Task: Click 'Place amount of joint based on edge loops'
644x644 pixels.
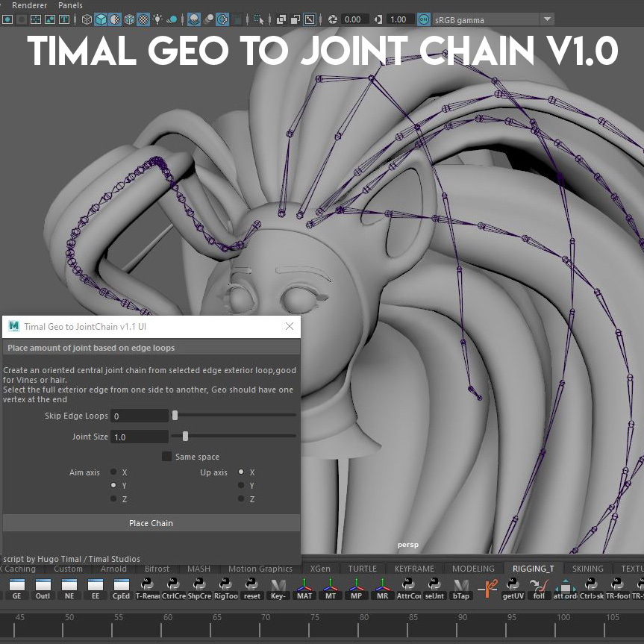Action: [x=91, y=348]
